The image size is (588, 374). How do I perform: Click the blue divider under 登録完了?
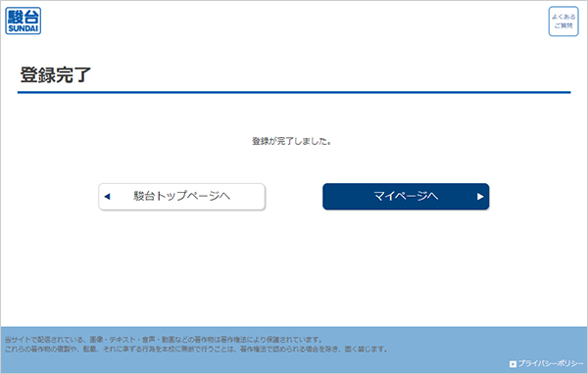[x=294, y=92]
